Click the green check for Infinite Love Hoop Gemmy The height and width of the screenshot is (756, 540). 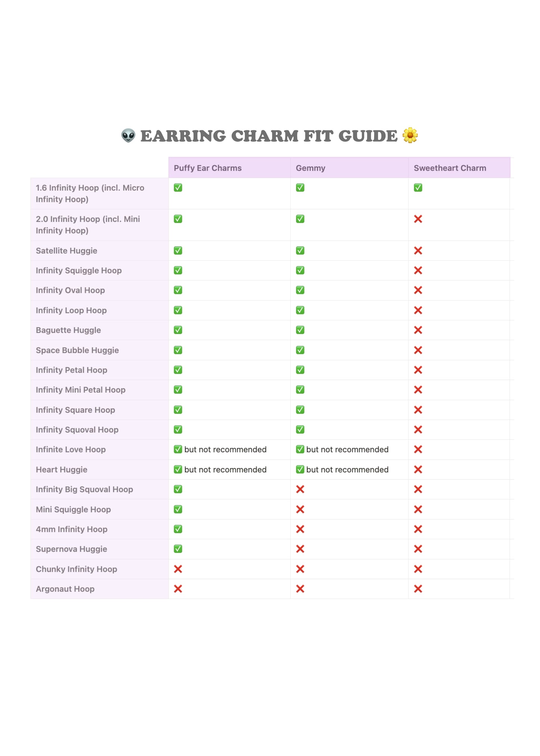tap(300, 450)
